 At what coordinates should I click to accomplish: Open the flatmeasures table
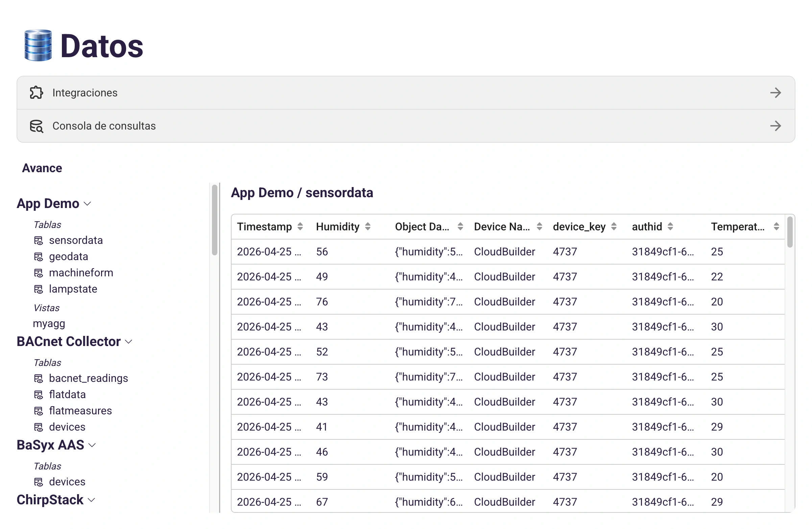pos(80,411)
